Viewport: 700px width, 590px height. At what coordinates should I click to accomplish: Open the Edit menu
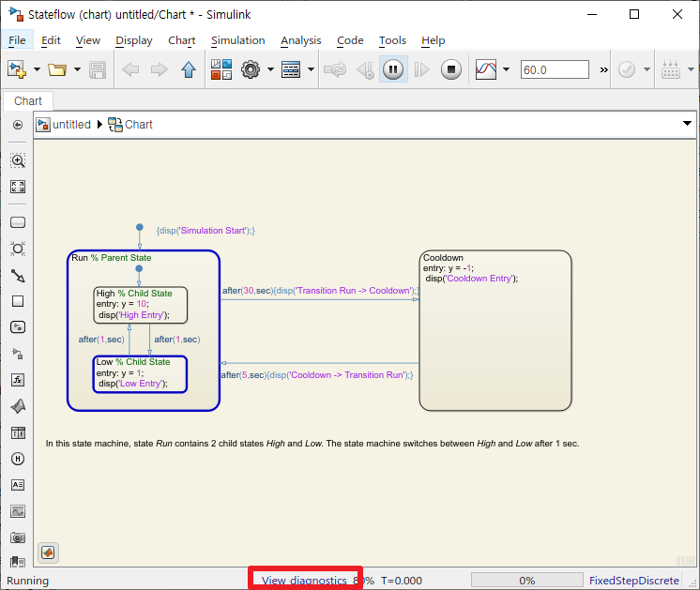(x=51, y=40)
